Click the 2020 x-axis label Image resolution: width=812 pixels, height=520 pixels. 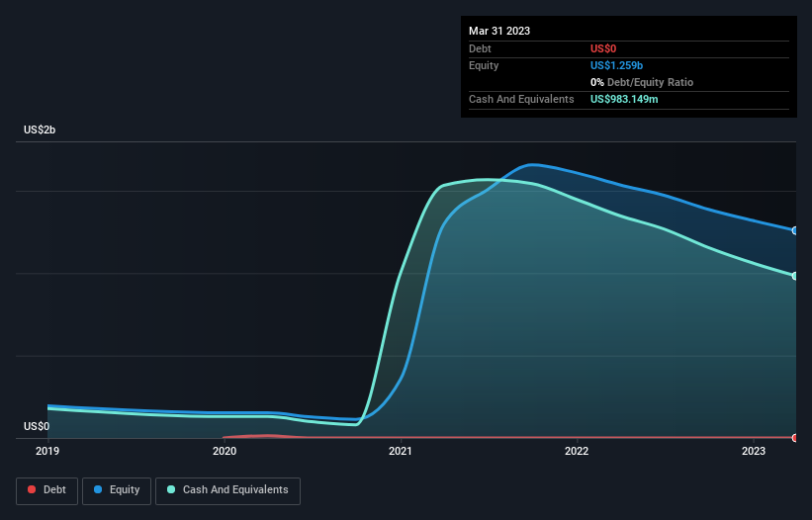coord(225,451)
